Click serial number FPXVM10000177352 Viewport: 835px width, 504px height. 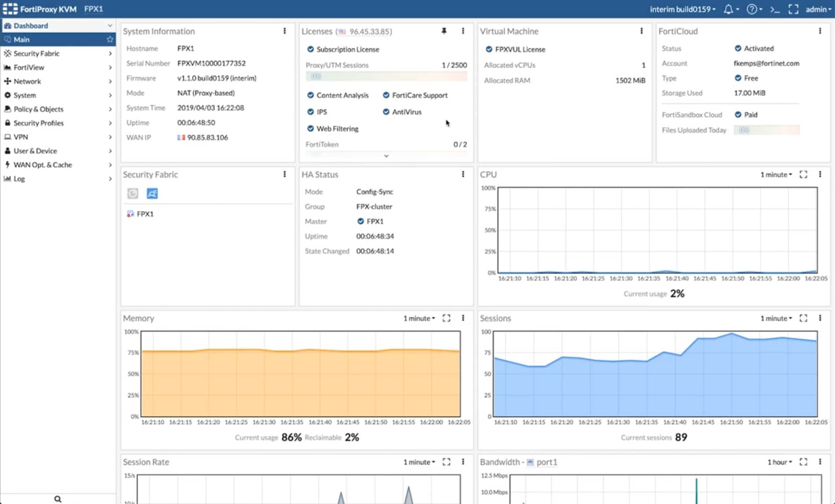coord(212,63)
